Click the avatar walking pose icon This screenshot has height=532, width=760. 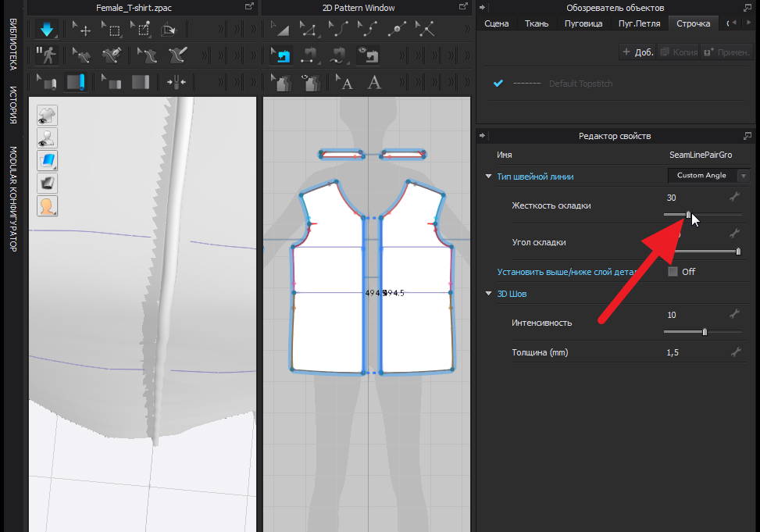46,56
